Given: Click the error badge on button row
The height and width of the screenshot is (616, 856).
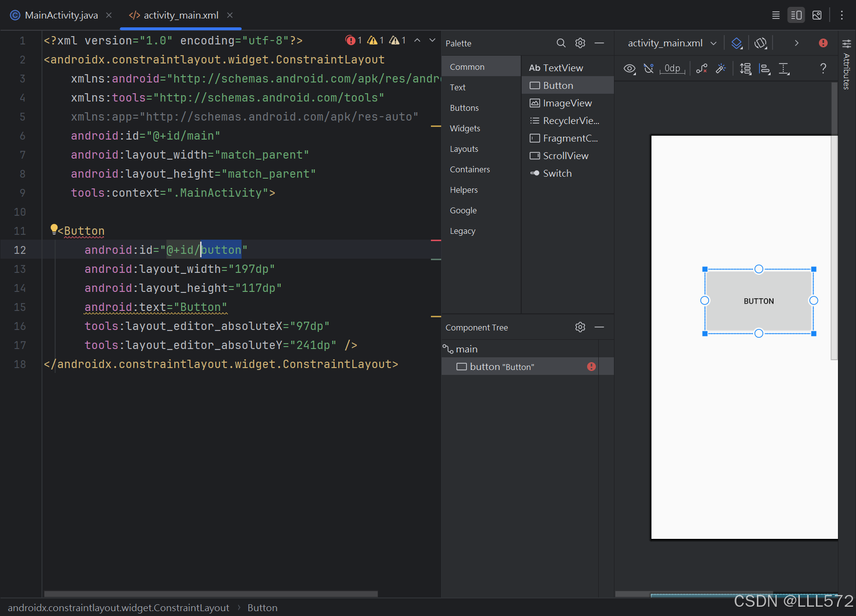Looking at the screenshot, I should click(591, 367).
